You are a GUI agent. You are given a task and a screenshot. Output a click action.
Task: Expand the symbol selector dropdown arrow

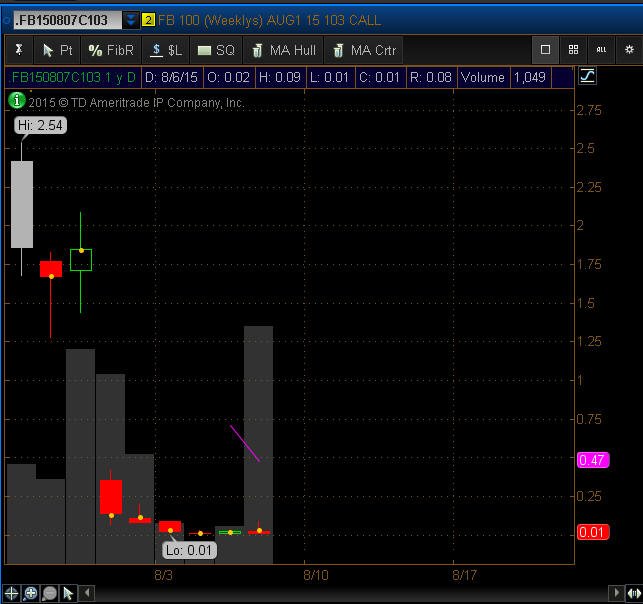coord(131,20)
